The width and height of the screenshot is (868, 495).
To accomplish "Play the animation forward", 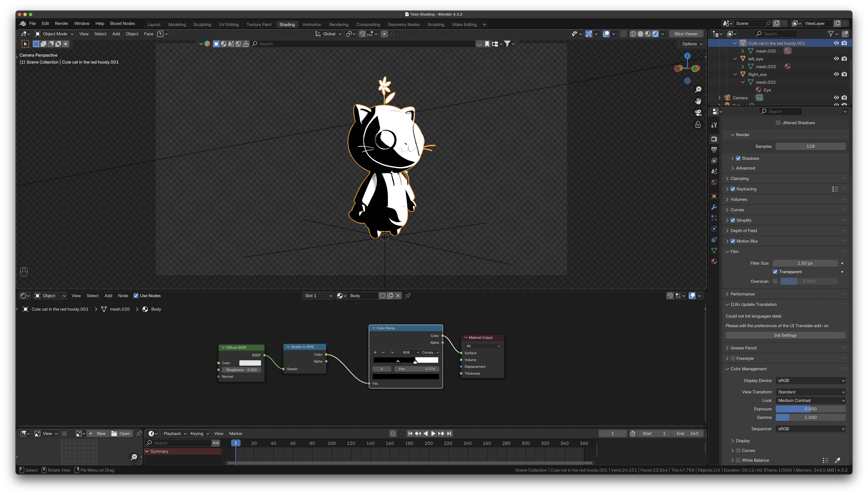I will coord(433,434).
